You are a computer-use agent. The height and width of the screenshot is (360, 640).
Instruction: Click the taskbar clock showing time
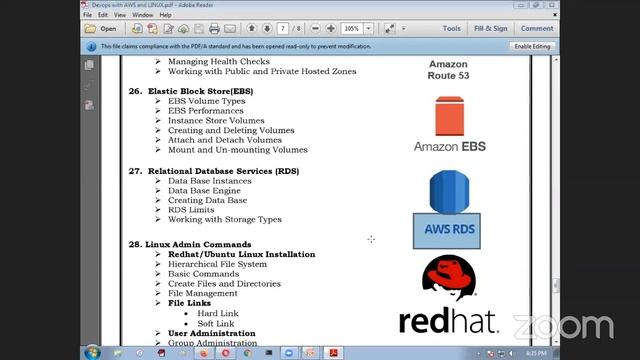(536, 353)
